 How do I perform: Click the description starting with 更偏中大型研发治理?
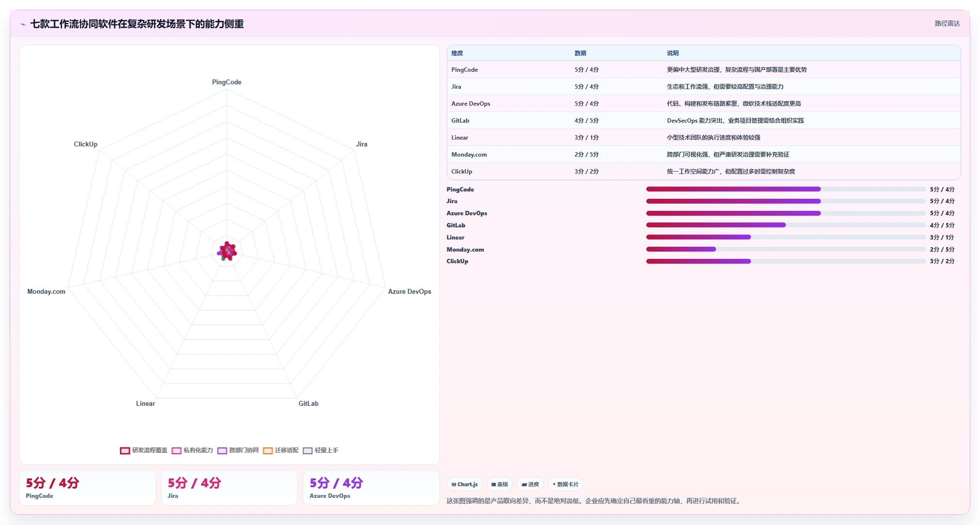[736, 70]
